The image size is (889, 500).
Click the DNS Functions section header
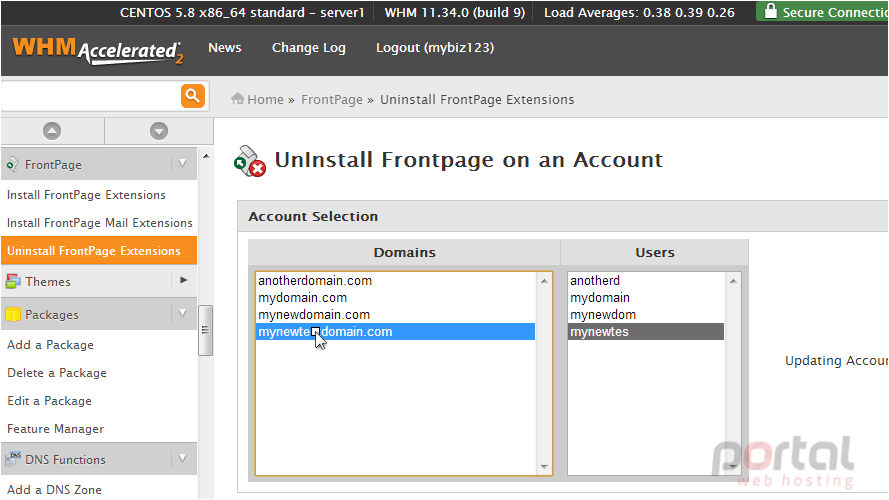point(99,459)
